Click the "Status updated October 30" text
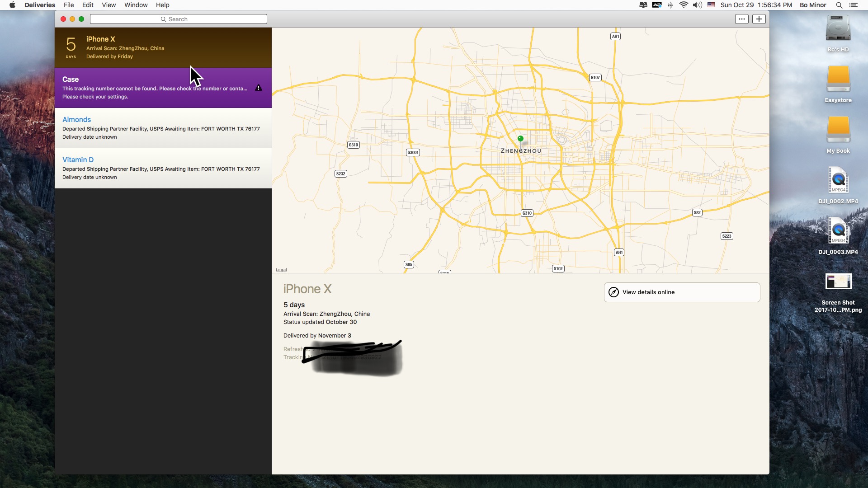This screenshot has height=488, width=868. click(320, 322)
